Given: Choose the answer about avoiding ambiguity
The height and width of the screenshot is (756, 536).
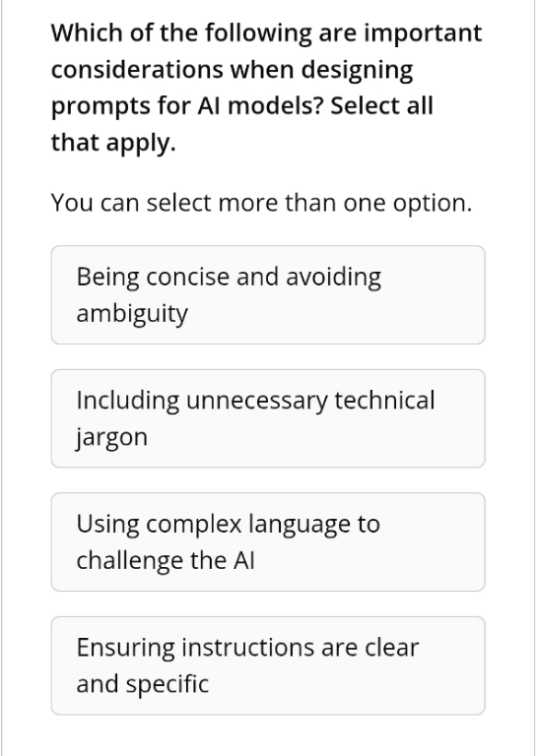Looking at the screenshot, I should [x=268, y=294].
